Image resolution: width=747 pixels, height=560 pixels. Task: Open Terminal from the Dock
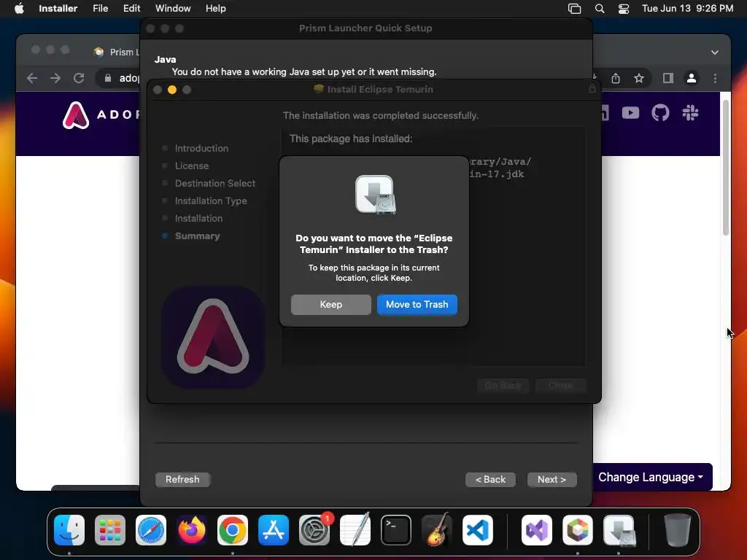pos(396,530)
